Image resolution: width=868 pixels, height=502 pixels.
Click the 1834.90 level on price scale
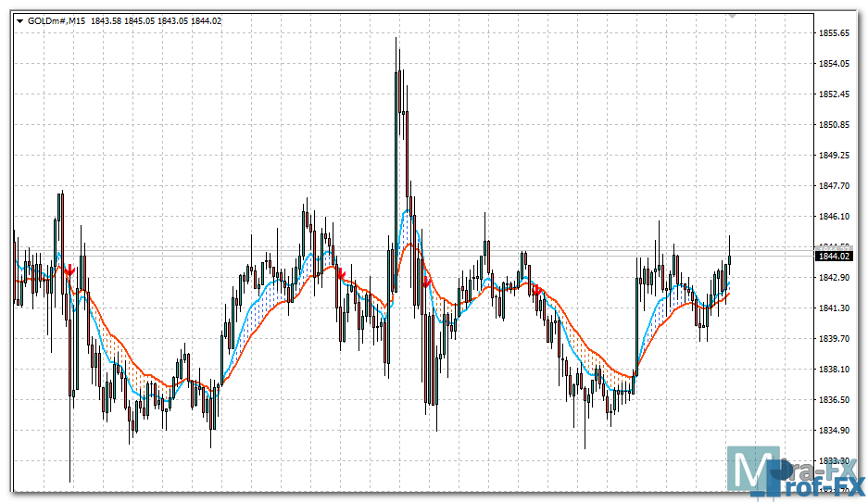[x=834, y=431]
